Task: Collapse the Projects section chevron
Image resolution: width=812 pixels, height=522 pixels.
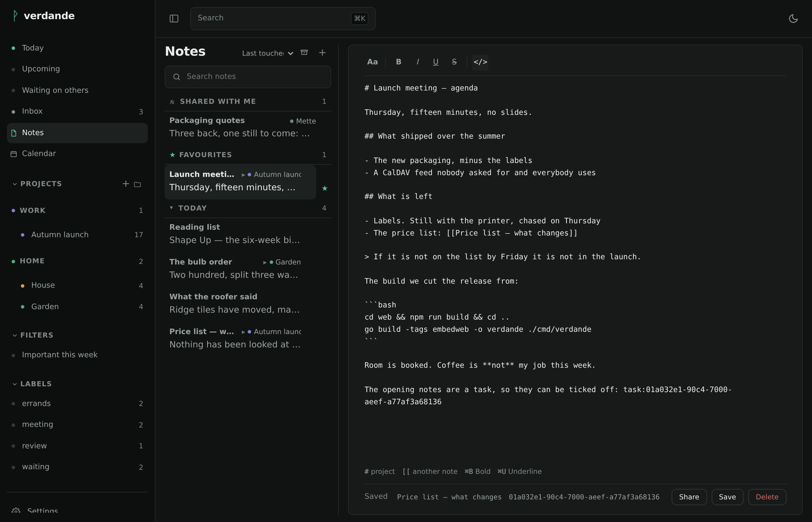Action: [x=14, y=184]
